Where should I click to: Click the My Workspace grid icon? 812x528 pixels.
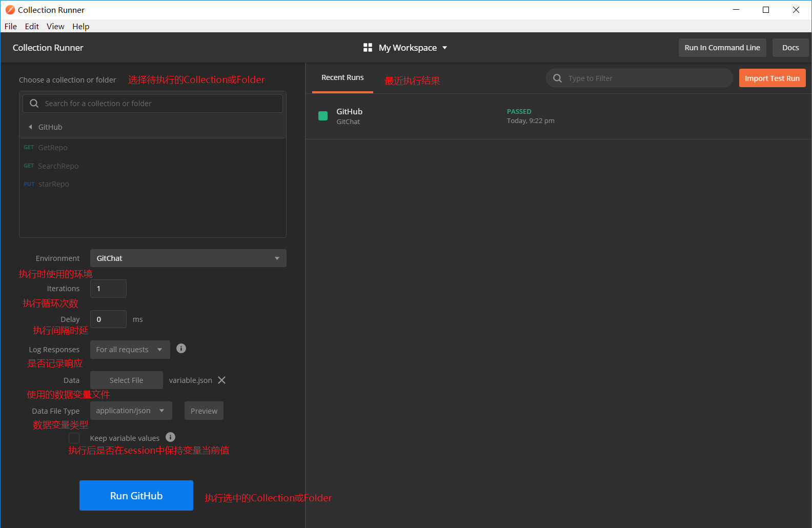[x=368, y=48]
